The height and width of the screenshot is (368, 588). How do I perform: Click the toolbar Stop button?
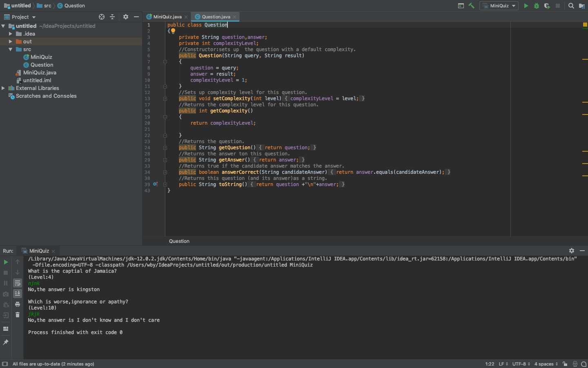[558, 6]
